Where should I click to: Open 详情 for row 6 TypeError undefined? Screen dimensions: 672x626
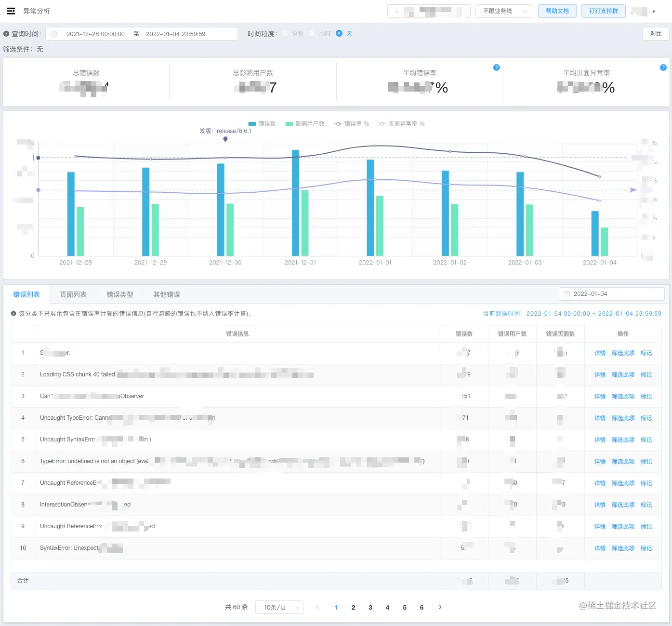pos(600,462)
